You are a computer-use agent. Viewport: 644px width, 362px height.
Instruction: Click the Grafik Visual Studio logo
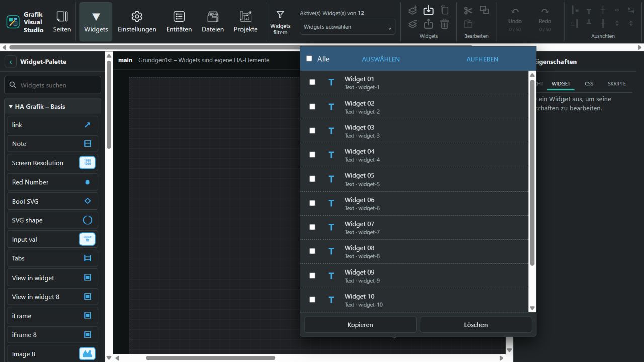click(13, 22)
